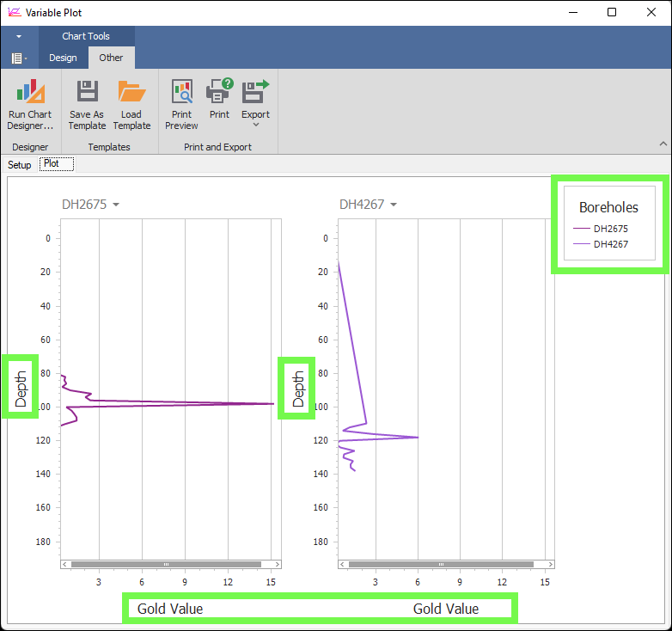Image resolution: width=672 pixels, height=631 pixels.
Task: Click the DH2675 chart horizontal scrollbar thumb
Action: [165, 565]
